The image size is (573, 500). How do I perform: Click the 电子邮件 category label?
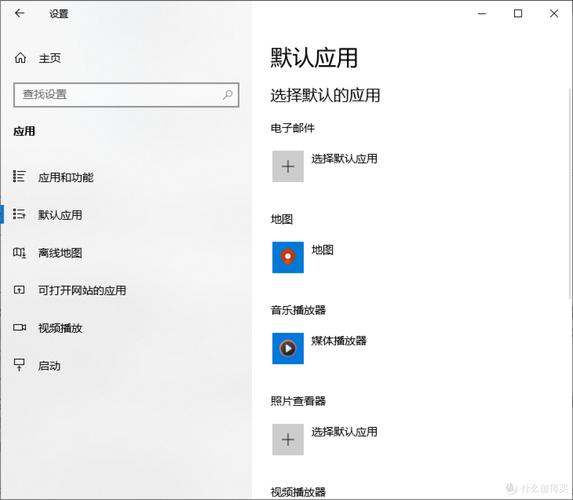tap(292, 128)
